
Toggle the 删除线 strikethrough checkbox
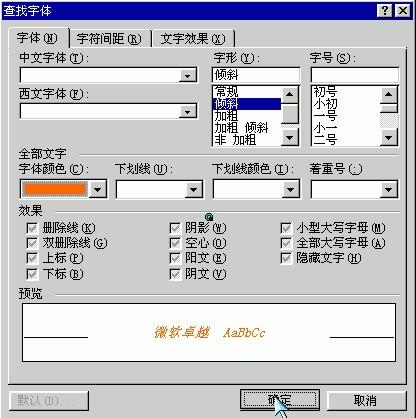[x=32, y=228]
